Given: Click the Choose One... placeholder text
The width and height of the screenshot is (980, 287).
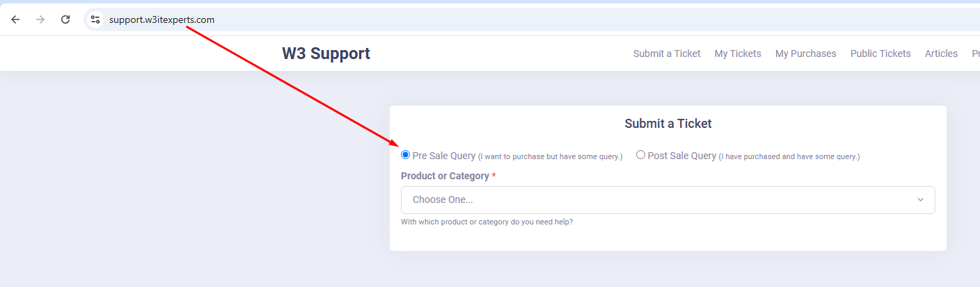Looking at the screenshot, I should (x=443, y=200).
